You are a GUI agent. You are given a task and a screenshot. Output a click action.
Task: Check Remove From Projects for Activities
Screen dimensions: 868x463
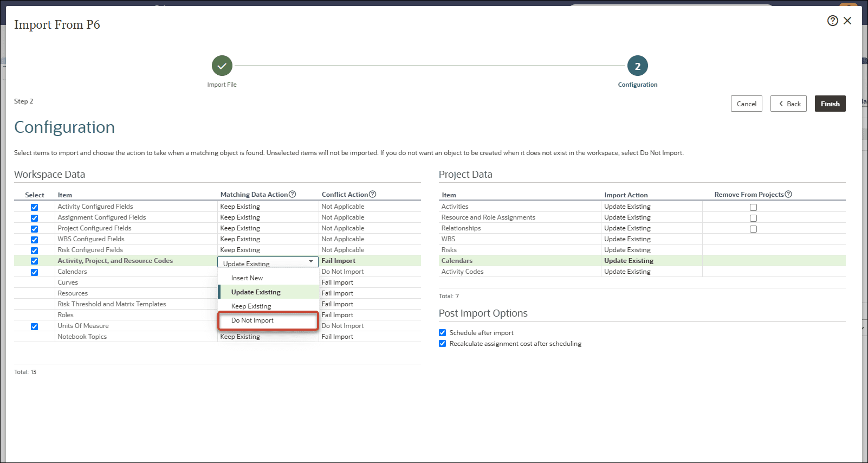(x=753, y=207)
